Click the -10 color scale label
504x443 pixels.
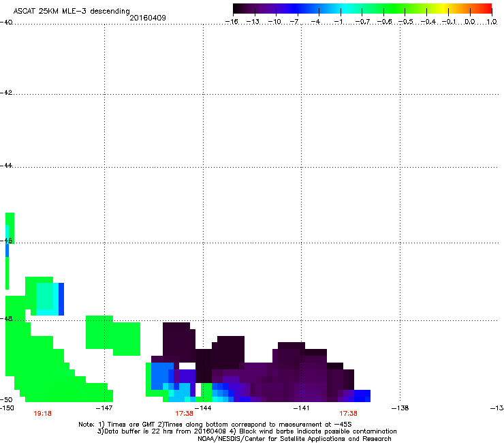274,22
